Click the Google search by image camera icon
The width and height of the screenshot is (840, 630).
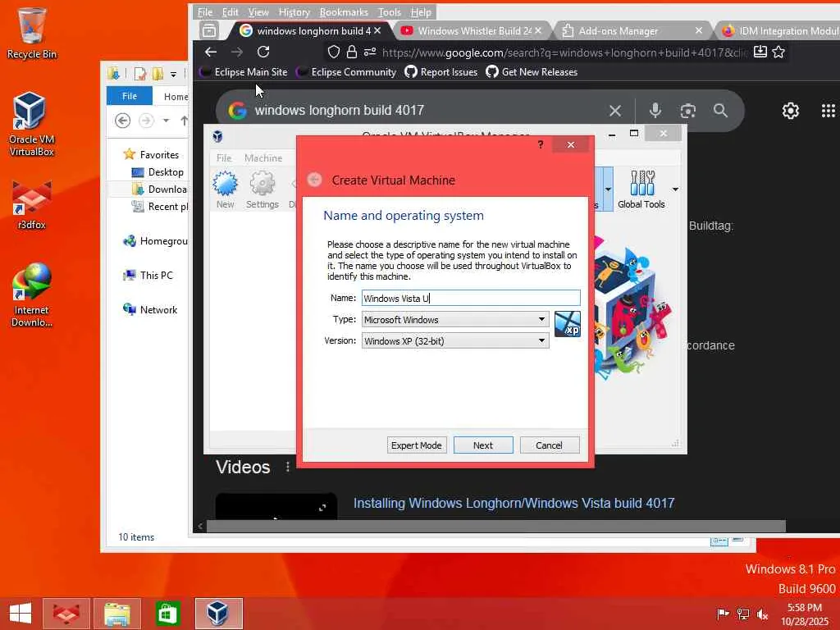[x=688, y=111]
